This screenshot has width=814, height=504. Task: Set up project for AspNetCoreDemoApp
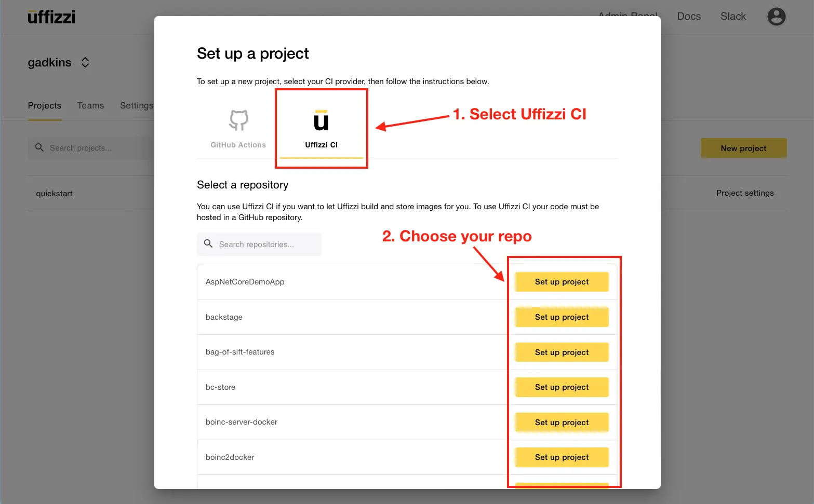pyautogui.click(x=562, y=282)
